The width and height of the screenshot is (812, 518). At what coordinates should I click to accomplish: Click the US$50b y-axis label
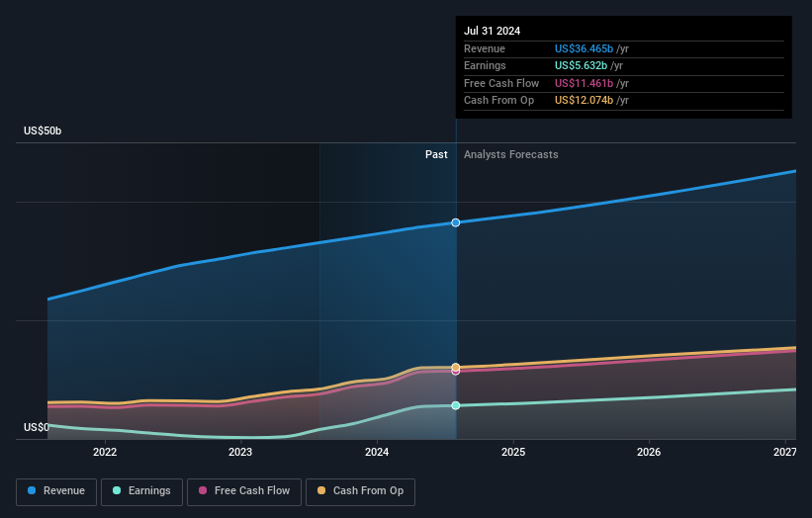(43, 130)
